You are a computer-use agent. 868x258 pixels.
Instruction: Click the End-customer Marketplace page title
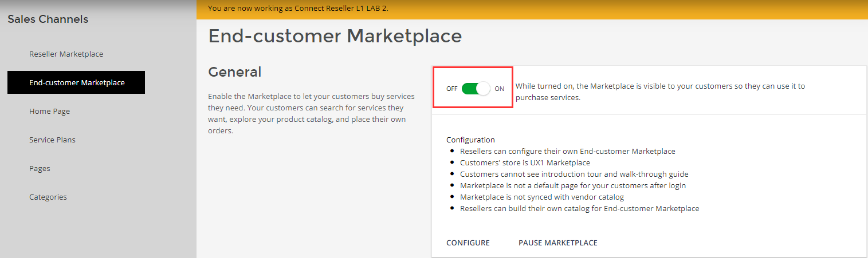coord(335,36)
